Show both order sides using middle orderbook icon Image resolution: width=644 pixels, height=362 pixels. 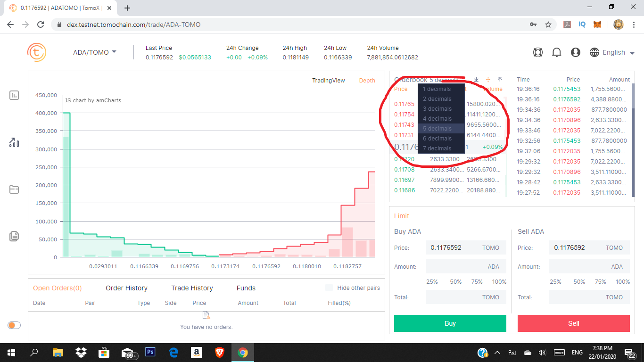click(x=488, y=80)
